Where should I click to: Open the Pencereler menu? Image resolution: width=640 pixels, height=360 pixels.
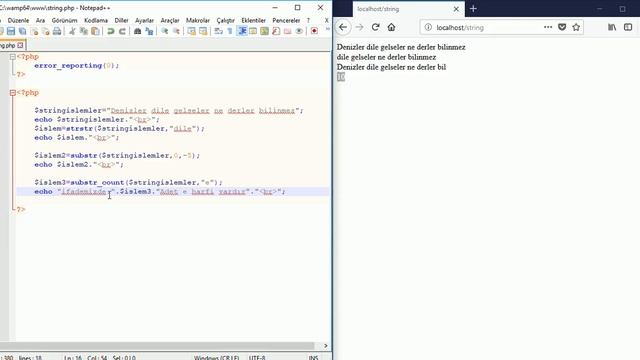286,20
